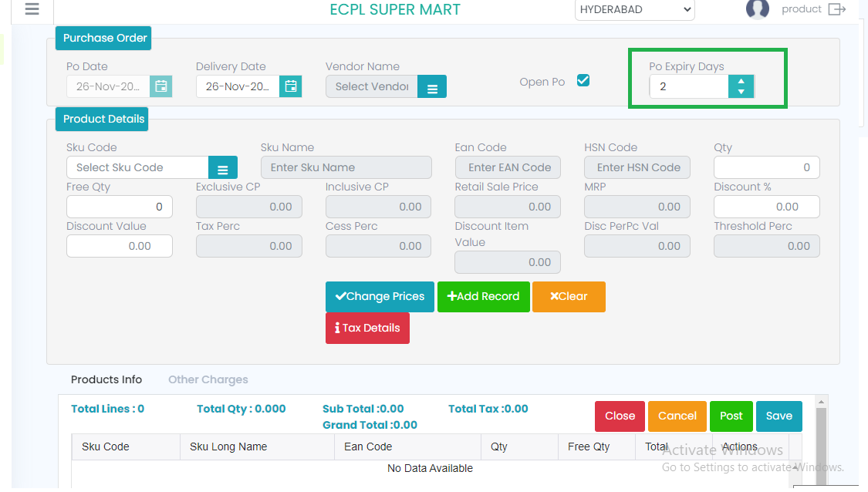868x492 pixels.
Task: Click the No Data Available message
Action: click(430, 468)
